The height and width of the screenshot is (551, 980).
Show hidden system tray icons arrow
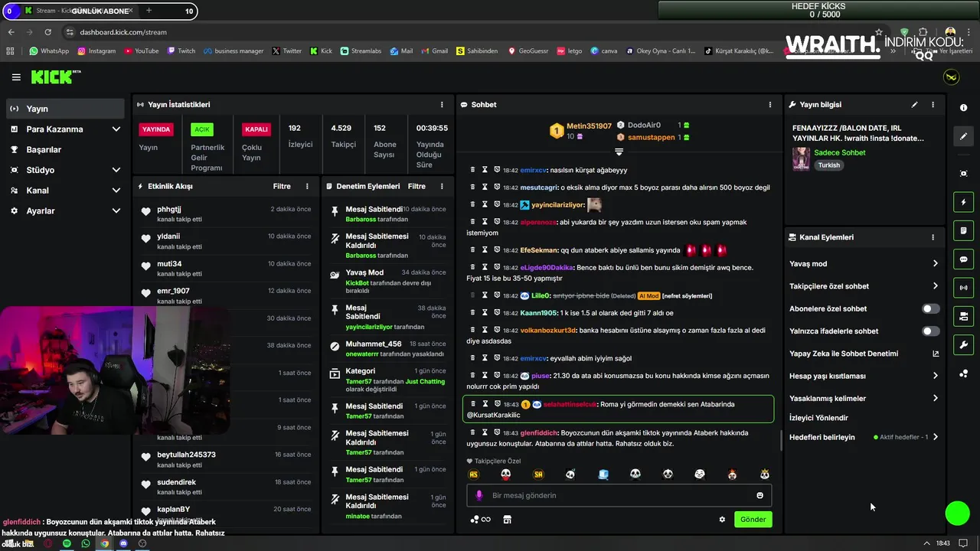coord(926,543)
